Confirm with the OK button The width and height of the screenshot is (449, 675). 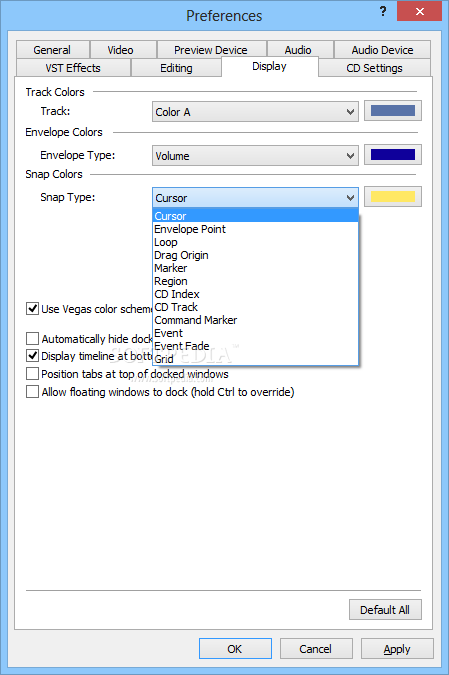point(235,648)
